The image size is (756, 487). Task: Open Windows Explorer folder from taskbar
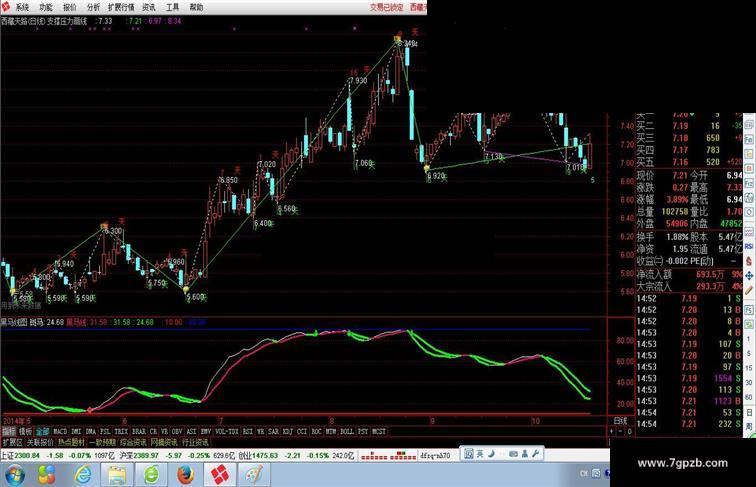(117, 475)
